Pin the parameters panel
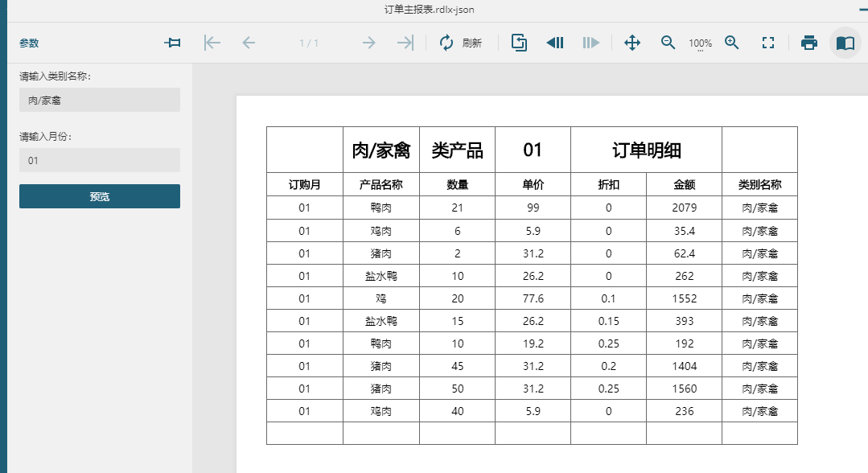The height and width of the screenshot is (473, 868). pos(172,43)
